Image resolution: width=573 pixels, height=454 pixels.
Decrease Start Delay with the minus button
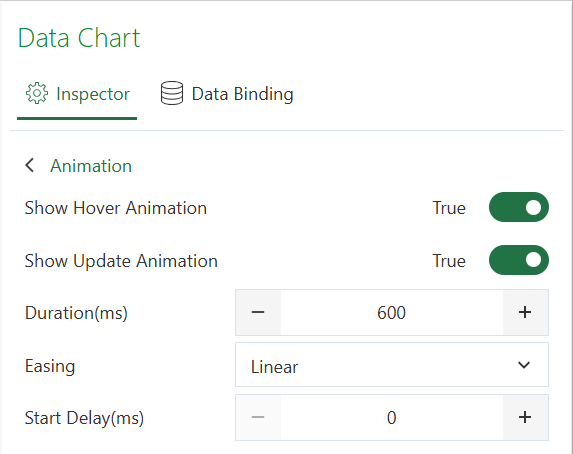258,417
